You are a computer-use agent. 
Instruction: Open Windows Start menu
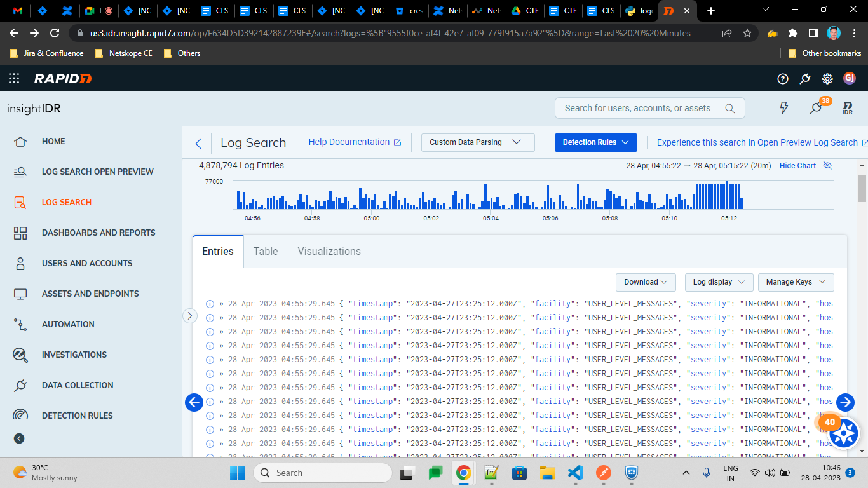pos(237,473)
